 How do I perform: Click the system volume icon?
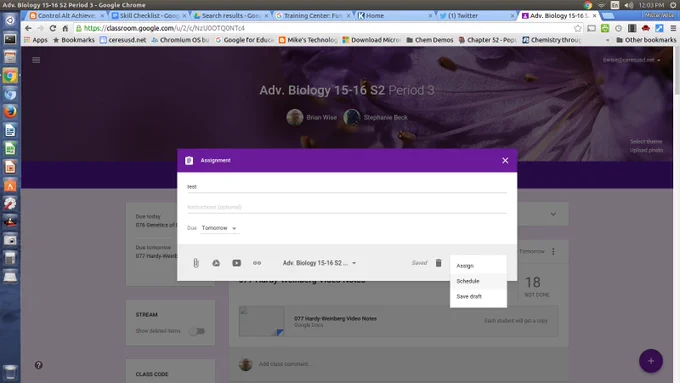click(x=629, y=5)
